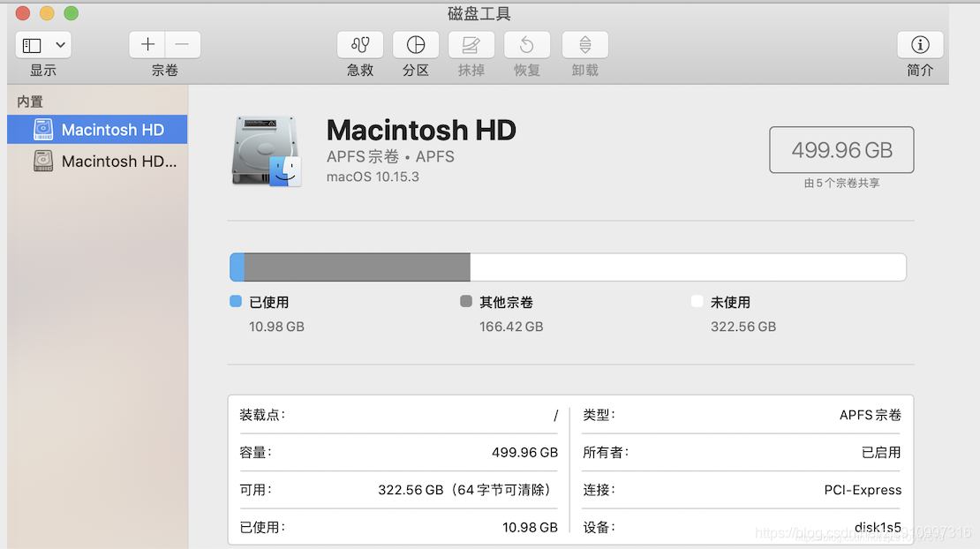Click the First Aid (急救) stethoscope icon
980x549 pixels.
(x=360, y=45)
